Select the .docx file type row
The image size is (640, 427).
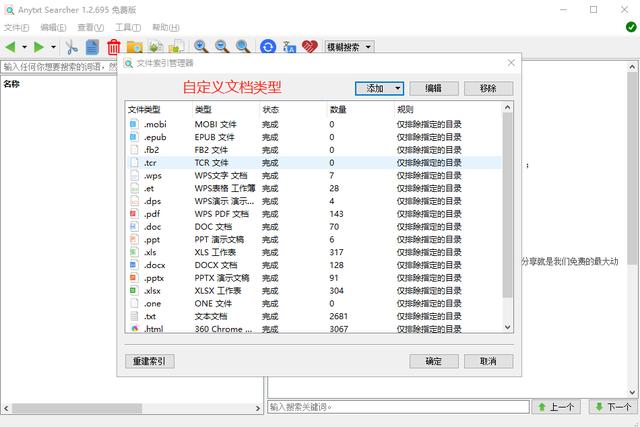pos(314,265)
